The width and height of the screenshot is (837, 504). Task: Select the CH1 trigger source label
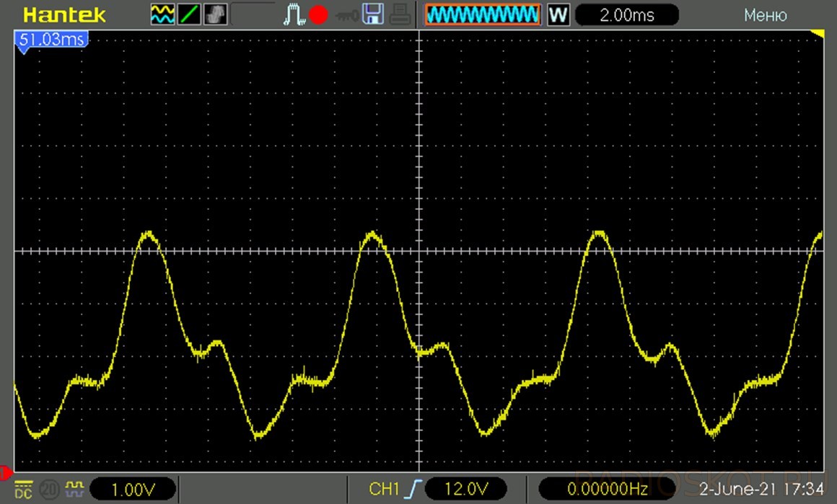coord(383,490)
